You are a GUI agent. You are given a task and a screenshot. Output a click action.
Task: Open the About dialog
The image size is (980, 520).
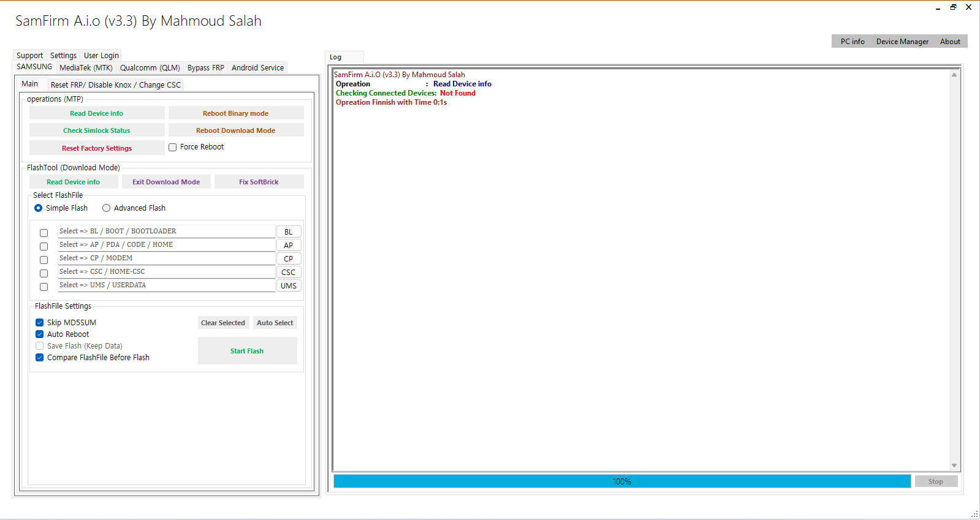tap(950, 42)
